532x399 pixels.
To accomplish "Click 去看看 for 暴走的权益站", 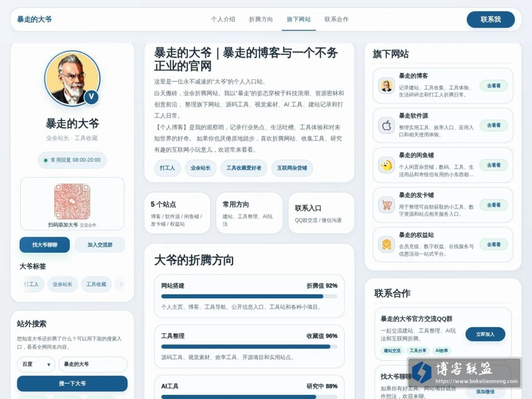I will pos(494,244).
